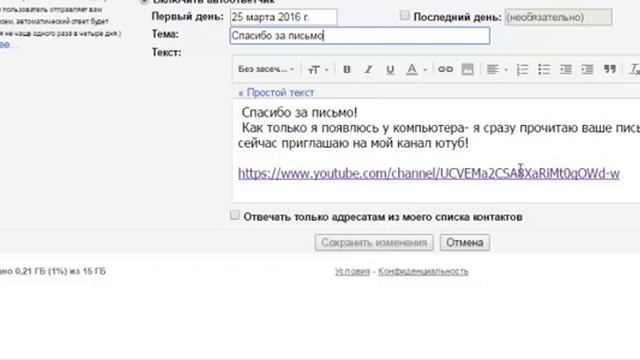Apply quote block formatting
This screenshot has width=640, height=360.
pyautogui.click(x=609, y=69)
